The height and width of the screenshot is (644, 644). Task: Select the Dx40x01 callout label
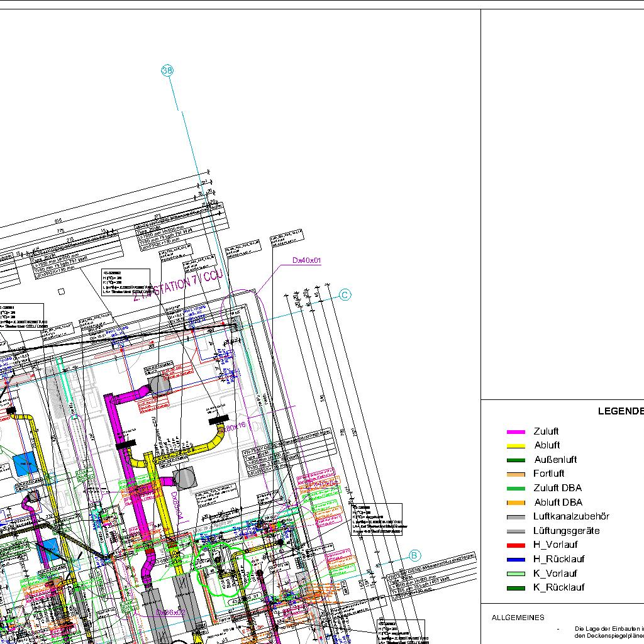[x=307, y=260]
